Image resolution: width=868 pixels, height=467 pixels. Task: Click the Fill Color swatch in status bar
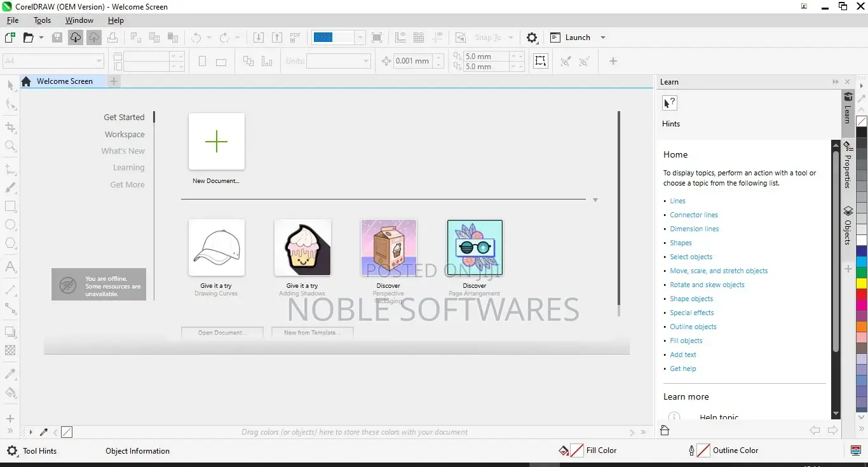[x=577, y=450]
